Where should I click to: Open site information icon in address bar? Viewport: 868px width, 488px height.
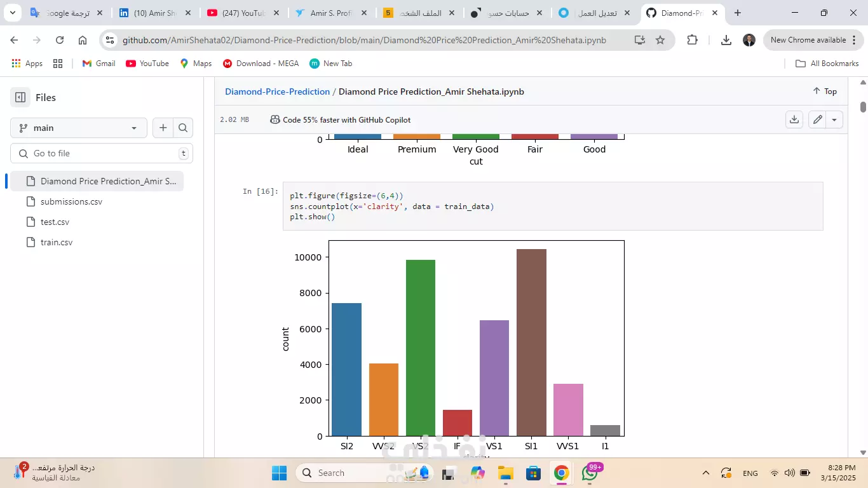click(x=110, y=40)
